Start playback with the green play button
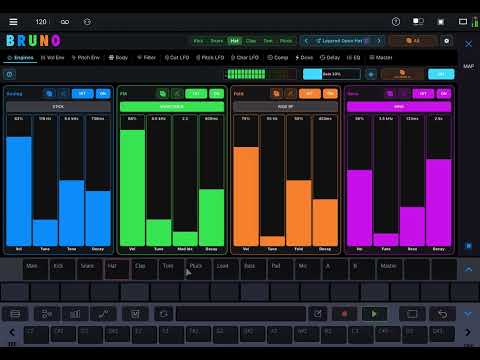 click(374, 314)
